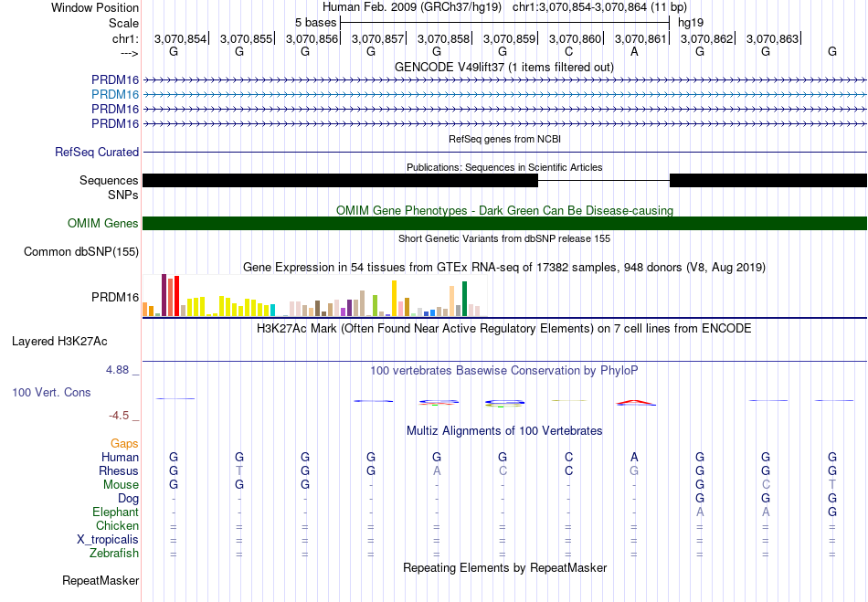Image resolution: width=868 pixels, height=602 pixels.
Task: Click position label 3,070,857 on the ruler
Action: tap(377, 38)
